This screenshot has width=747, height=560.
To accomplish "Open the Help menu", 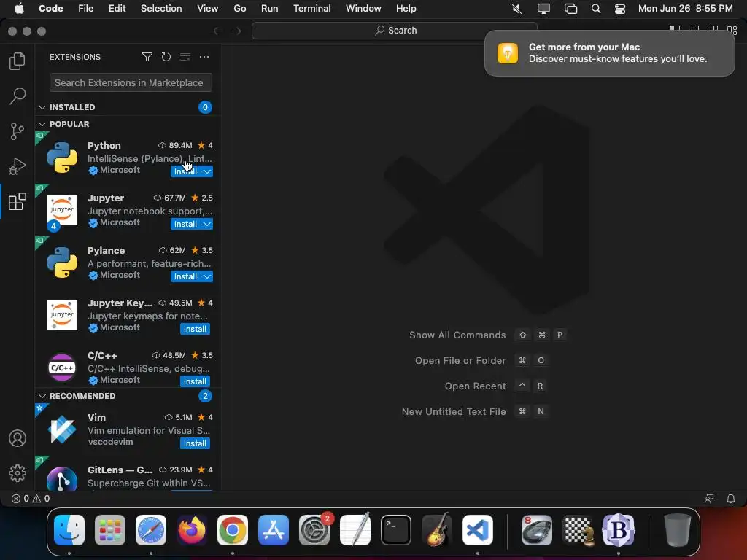I will (x=406, y=9).
